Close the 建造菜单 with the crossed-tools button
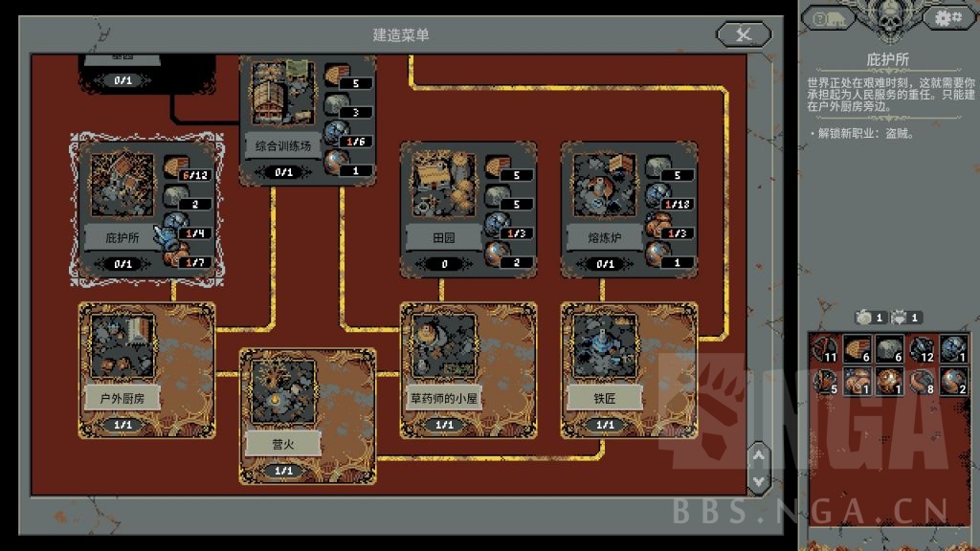The height and width of the screenshot is (551, 980). click(x=743, y=34)
